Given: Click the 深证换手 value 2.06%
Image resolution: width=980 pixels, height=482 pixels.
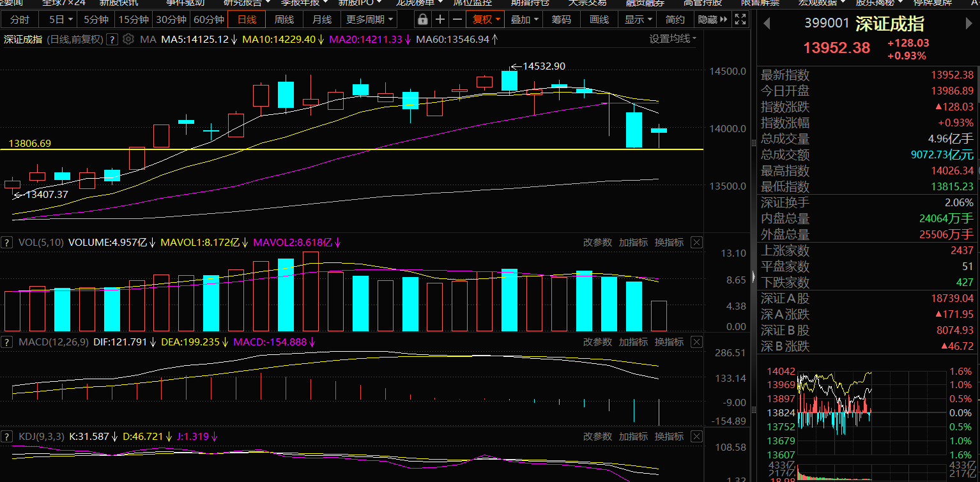Looking at the screenshot, I should click(959, 202).
